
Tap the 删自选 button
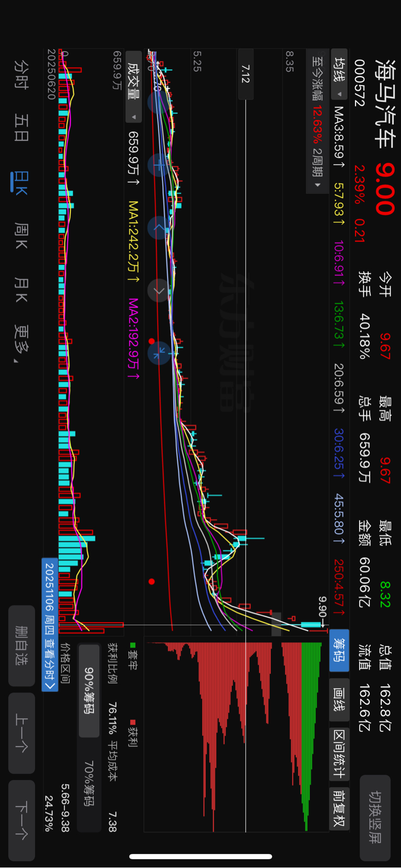(x=21, y=646)
